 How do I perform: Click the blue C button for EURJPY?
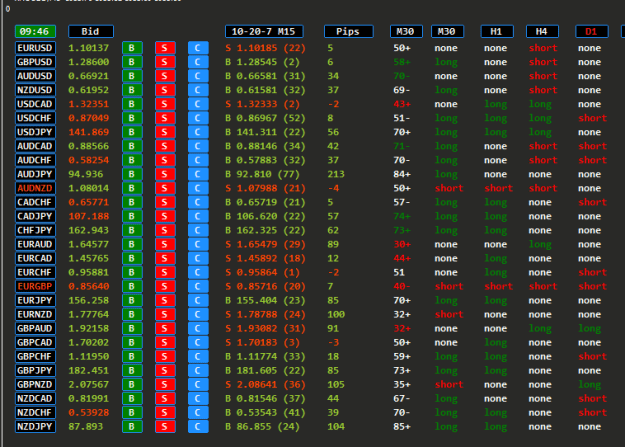click(x=198, y=300)
